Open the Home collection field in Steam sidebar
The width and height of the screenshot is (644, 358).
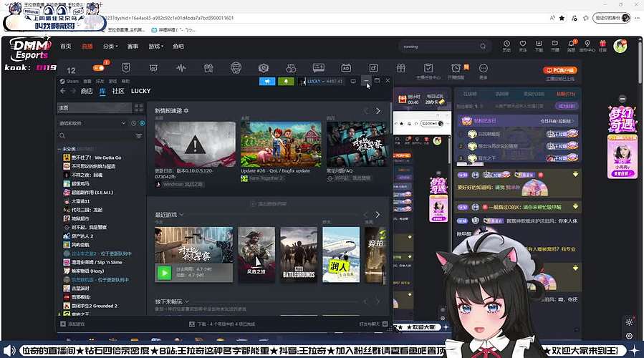point(95,108)
